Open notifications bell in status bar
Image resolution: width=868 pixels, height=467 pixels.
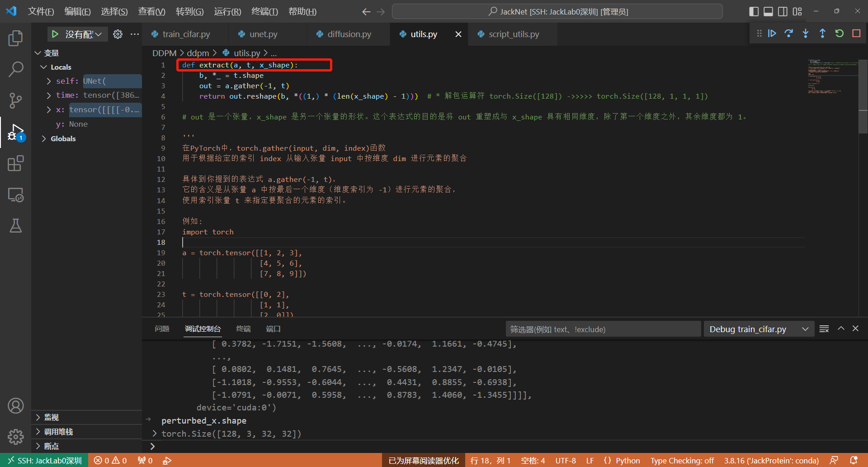(x=854, y=460)
